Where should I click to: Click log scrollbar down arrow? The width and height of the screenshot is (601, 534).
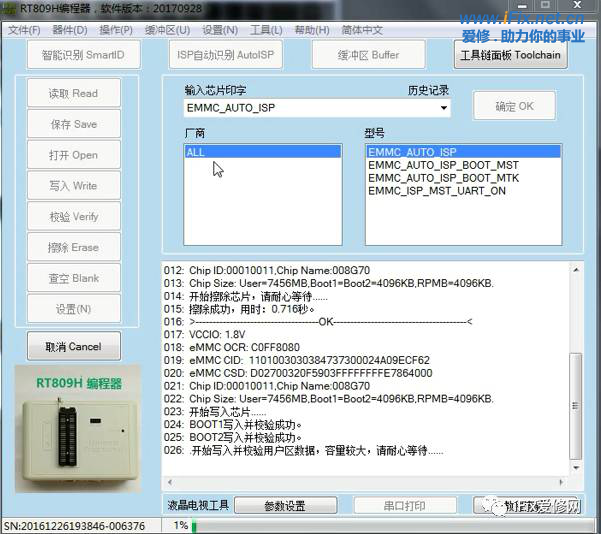(x=576, y=467)
